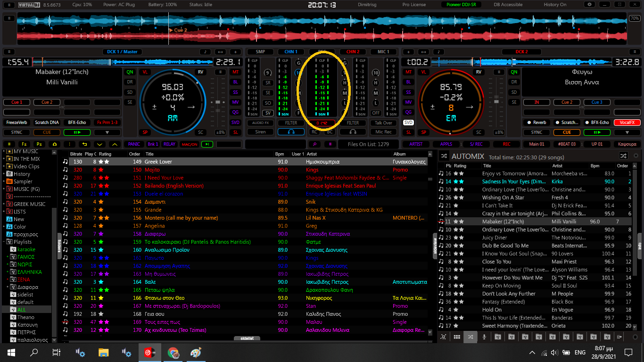Screen dimensions: 644x362
Task: Click the PANIC button
Action: pyautogui.click(x=134, y=144)
